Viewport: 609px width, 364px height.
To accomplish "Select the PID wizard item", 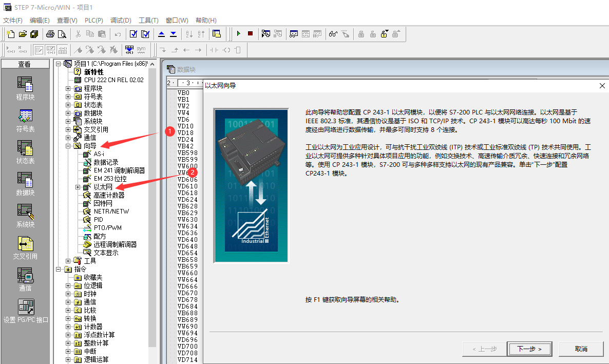I will click(x=98, y=220).
